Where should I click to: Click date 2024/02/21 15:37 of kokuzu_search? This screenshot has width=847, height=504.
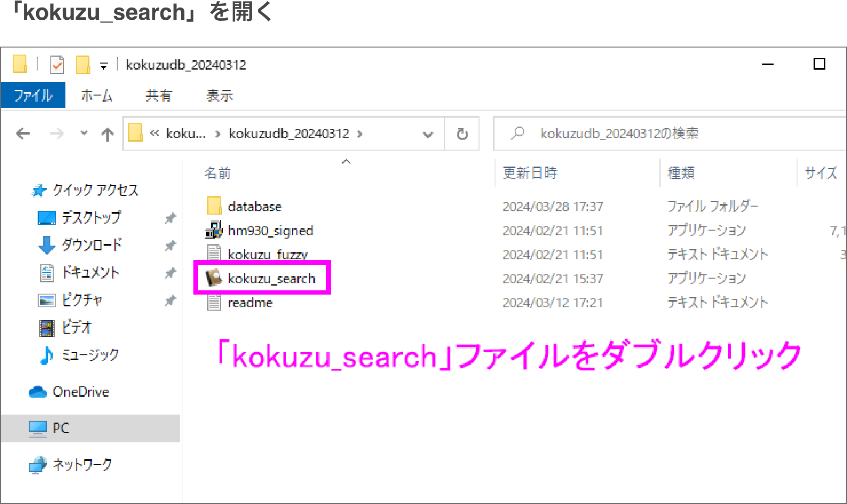[553, 279]
